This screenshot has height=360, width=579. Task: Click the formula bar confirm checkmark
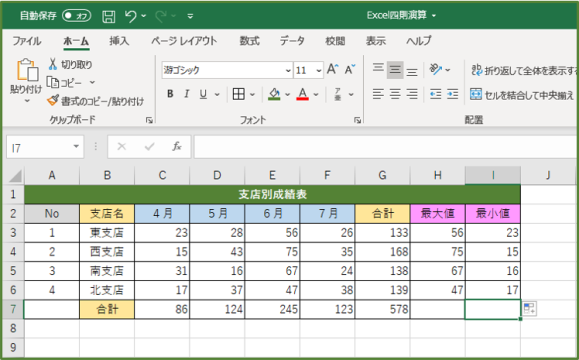tap(149, 147)
